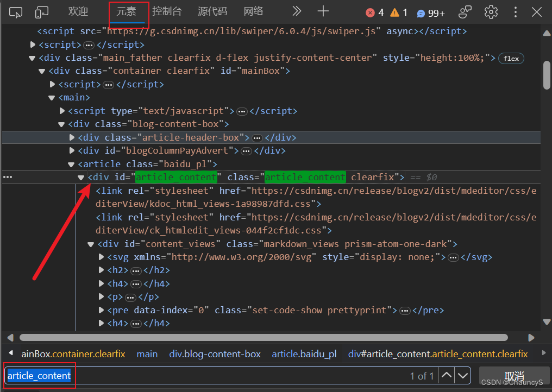This screenshot has height=392, width=552.
Task: Open the feedback people icon
Action: tap(465, 12)
